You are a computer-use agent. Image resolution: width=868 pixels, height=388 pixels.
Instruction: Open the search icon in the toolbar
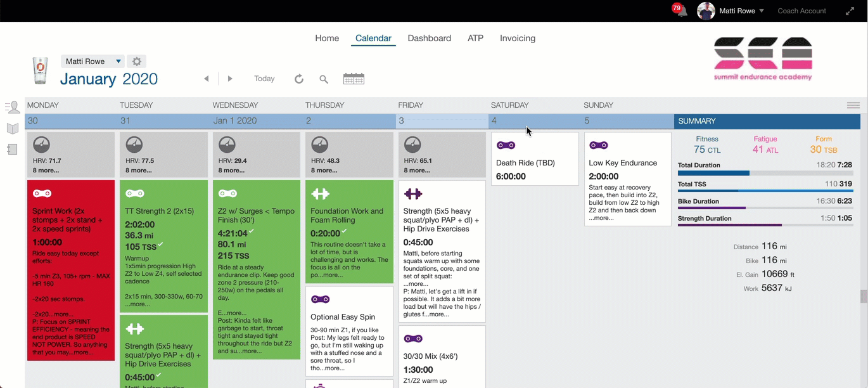coord(324,79)
